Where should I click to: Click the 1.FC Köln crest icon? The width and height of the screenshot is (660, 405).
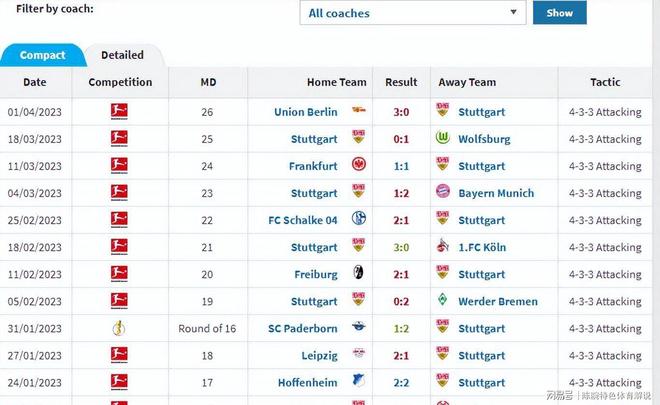[x=442, y=247]
